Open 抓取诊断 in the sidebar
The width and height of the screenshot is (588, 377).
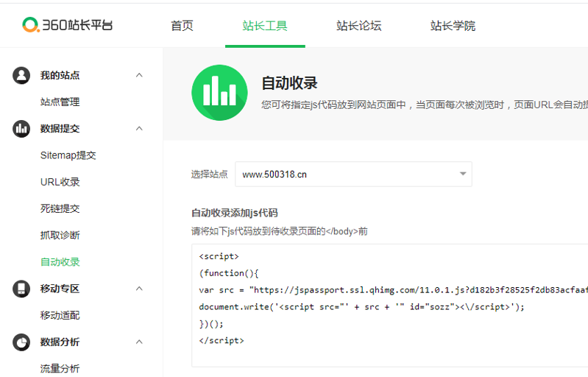pyautogui.click(x=60, y=235)
